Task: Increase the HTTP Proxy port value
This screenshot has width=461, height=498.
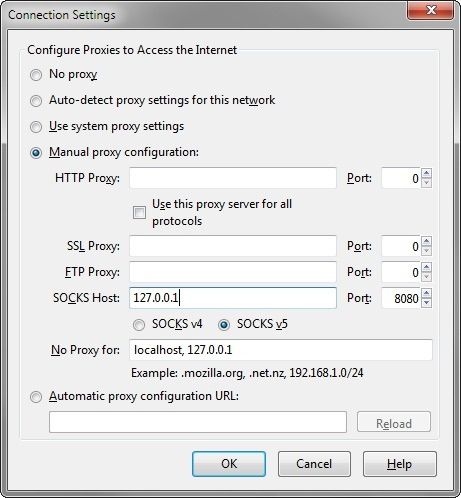Action: tap(426, 173)
